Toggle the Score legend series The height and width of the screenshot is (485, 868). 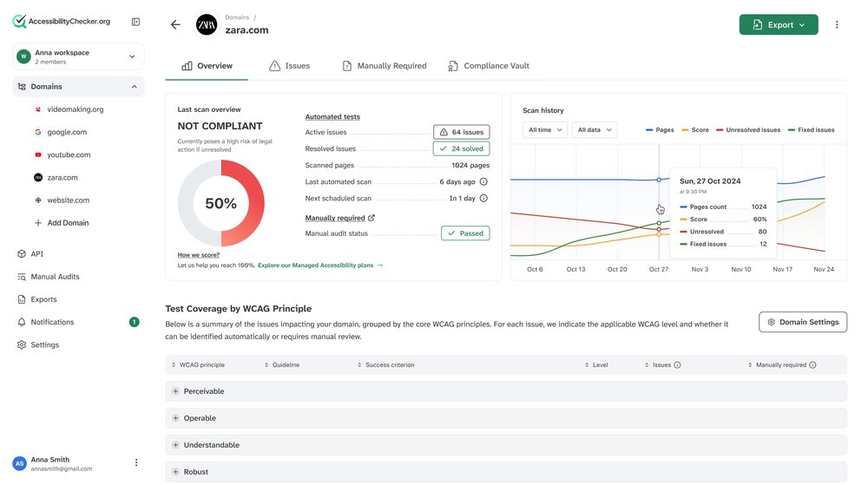[694, 129]
